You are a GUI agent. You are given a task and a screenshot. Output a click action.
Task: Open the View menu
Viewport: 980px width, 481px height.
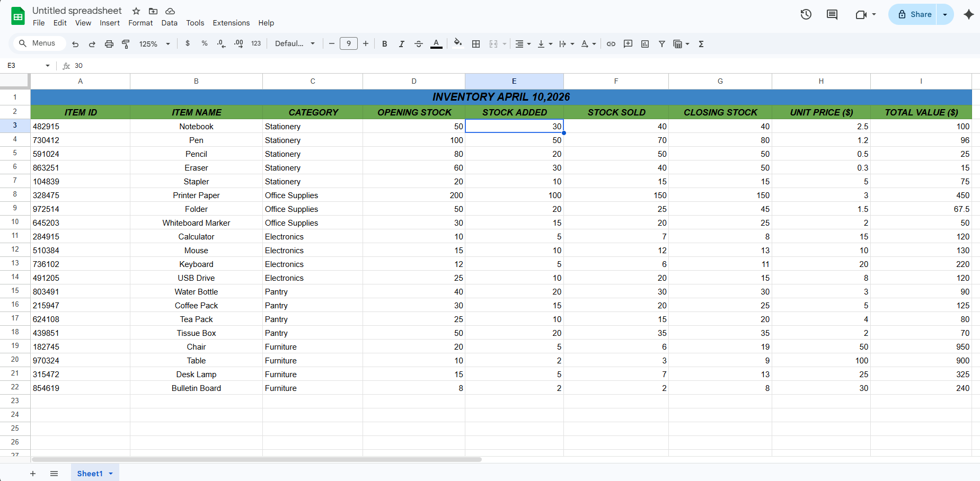(83, 23)
